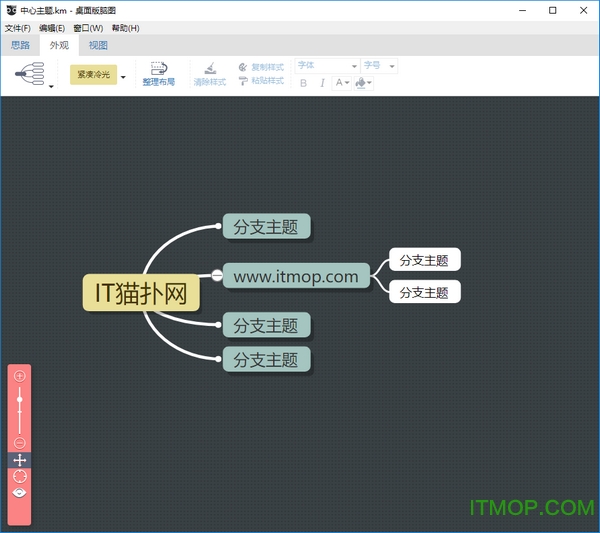The width and height of the screenshot is (600, 533).
Task: Switch to the 外观 tab
Action: pos(59,45)
